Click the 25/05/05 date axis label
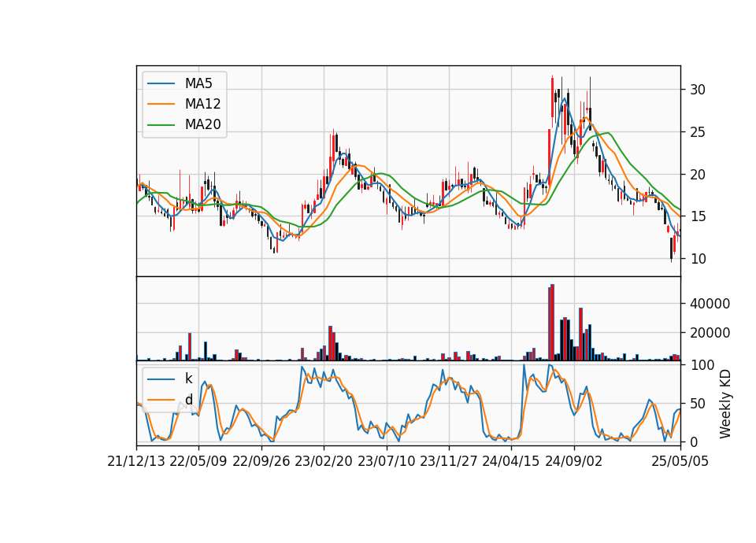Screen dimensions: 756x543 pyautogui.click(x=680, y=462)
